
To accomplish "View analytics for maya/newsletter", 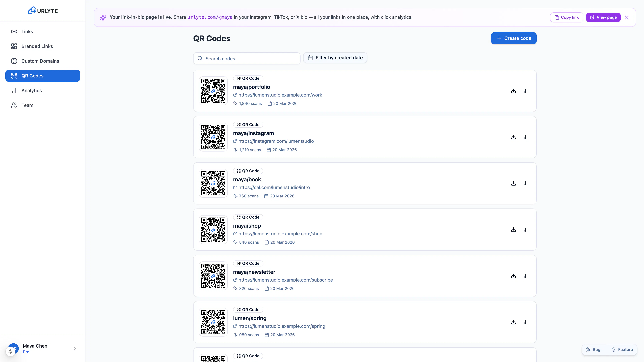I will 525,276.
